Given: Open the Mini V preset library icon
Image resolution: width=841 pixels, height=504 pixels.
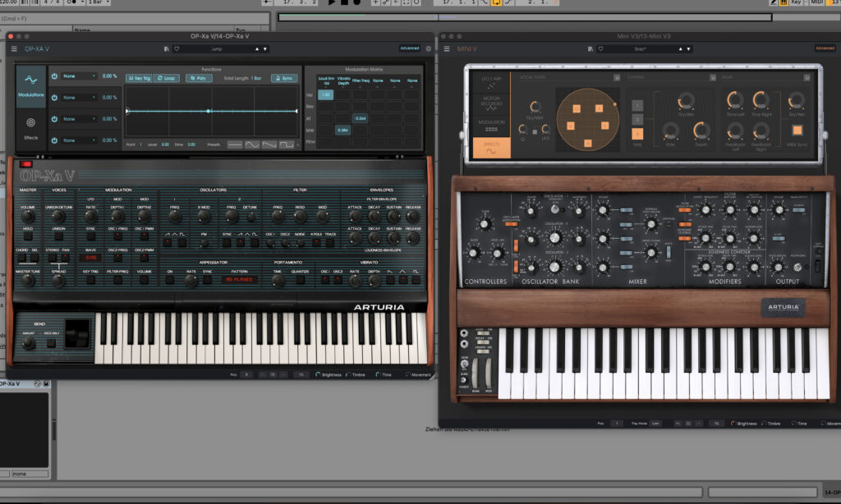Looking at the screenshot, I should tap(591, 48).
